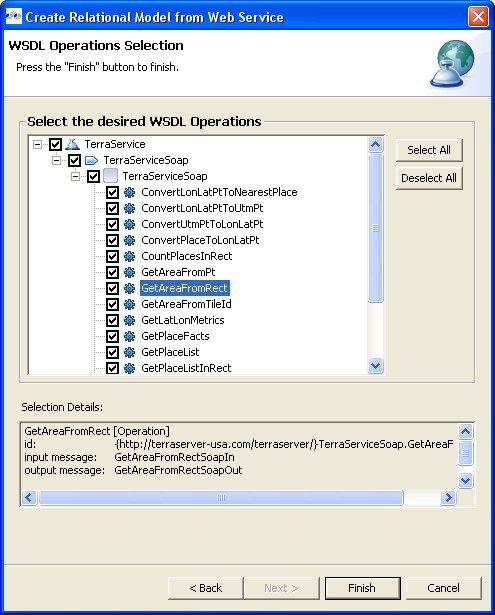Image resolution: width=495 pixels, height=615 pixels.
Task: Uncheck the CountPlacesInRect checkbox
Action: [112, 256]
